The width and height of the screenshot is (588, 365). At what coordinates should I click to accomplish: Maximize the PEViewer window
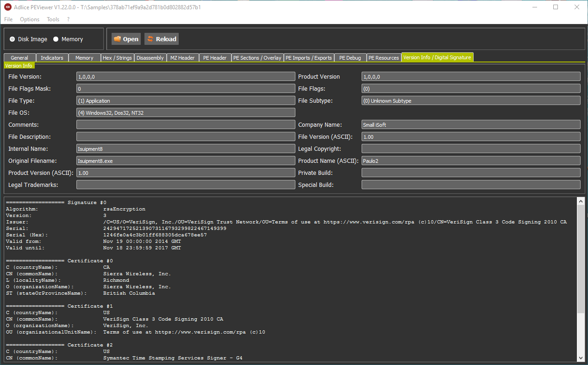(556, 7)
